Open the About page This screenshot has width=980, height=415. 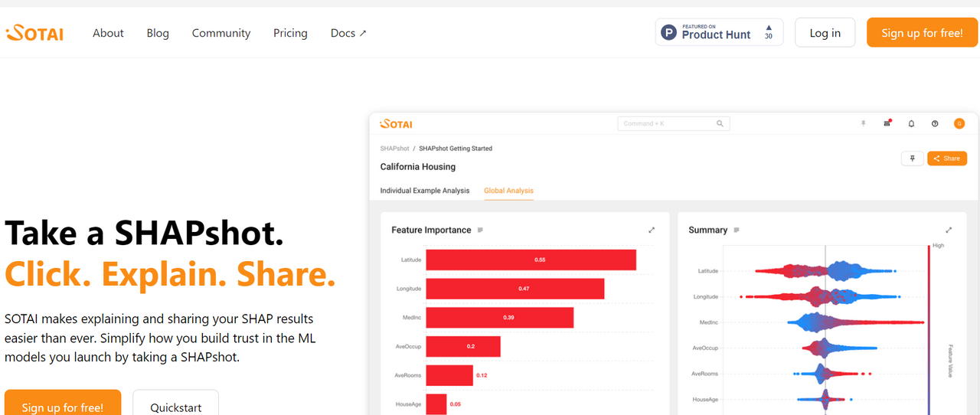point(108,33)
